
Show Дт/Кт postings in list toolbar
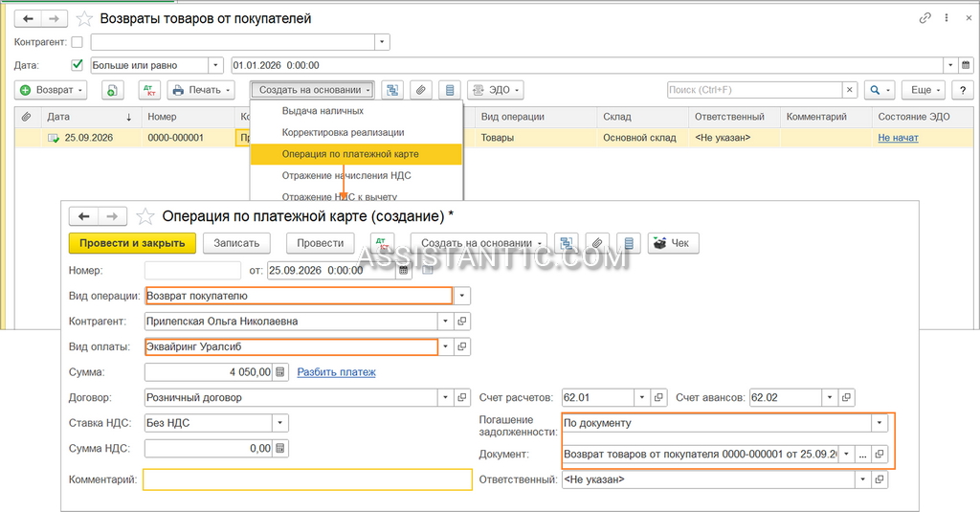[149, 90]
